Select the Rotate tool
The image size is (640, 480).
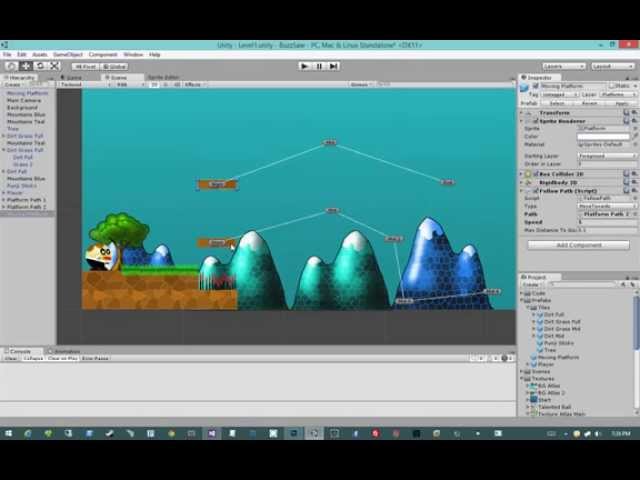(40, 66)
